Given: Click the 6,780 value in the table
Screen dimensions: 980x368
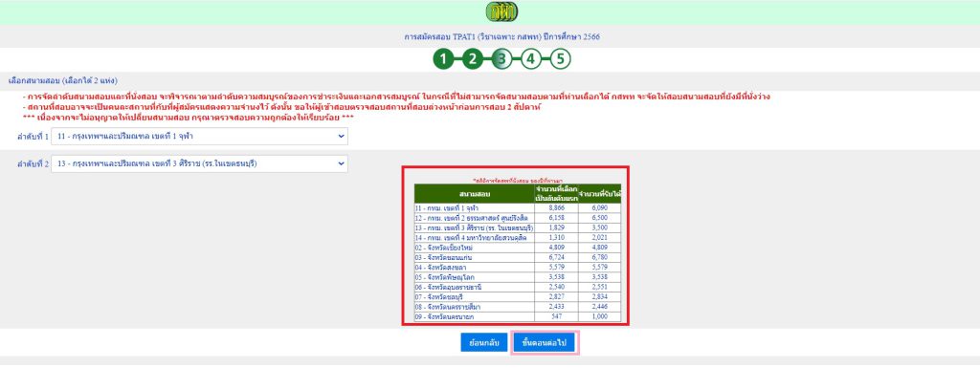Looking at the screenshot, I should tap(600, 258).
